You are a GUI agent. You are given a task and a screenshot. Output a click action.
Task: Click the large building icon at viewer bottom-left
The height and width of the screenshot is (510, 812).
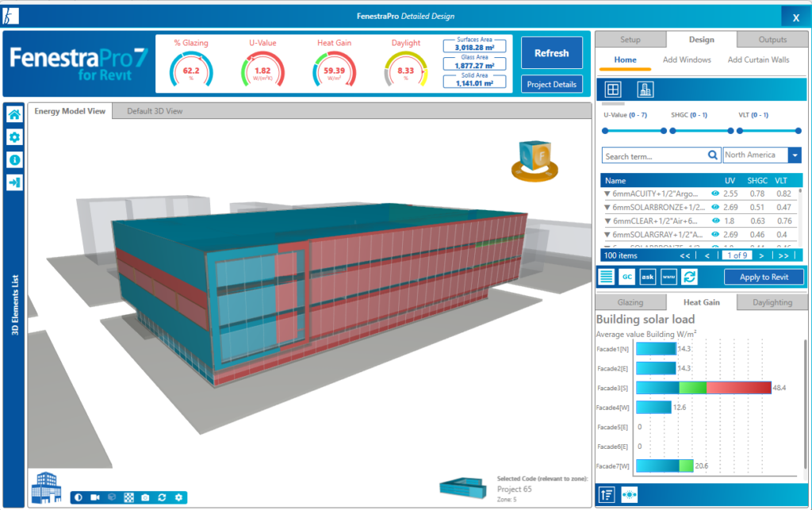tap(46, 487)
